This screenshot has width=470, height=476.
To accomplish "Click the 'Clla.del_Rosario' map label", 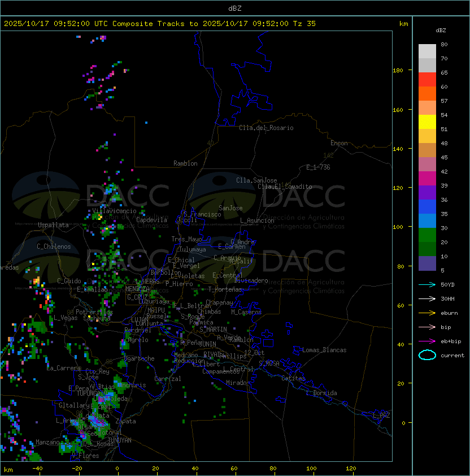I will click(x=266, y=128).
